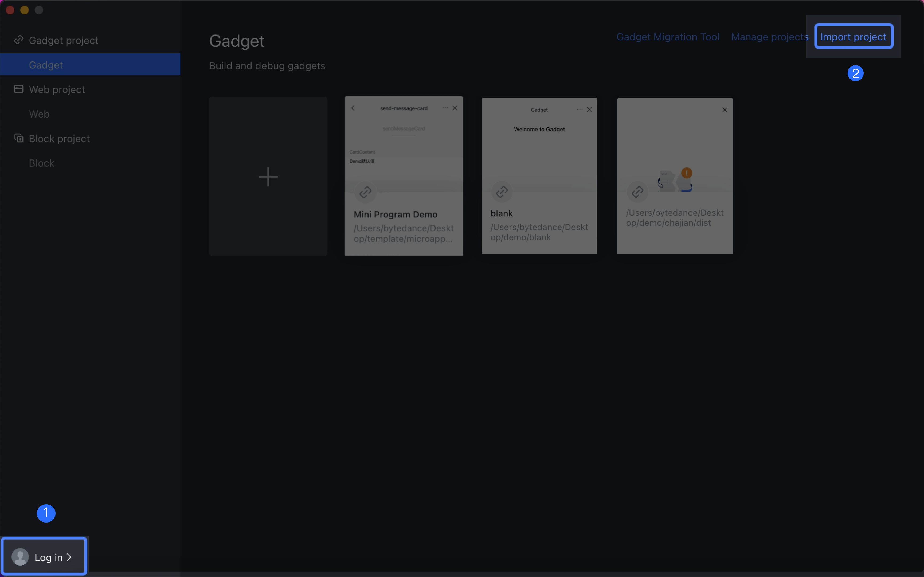Viewport: 924px width, 577px height.
Task: Click the user avatar icon beside Log in
Action: click(x=20, y=557)
